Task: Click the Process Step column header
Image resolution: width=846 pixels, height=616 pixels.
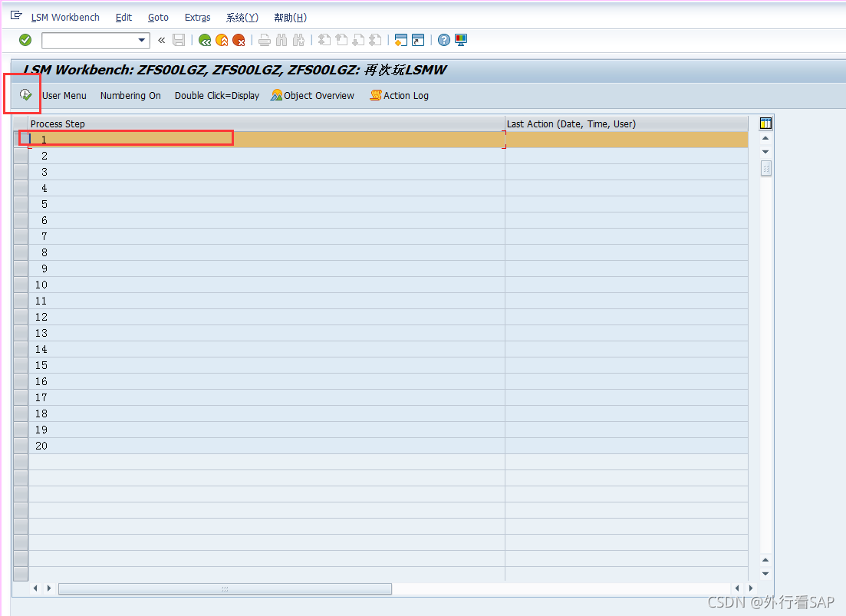Action: [267, 124]
